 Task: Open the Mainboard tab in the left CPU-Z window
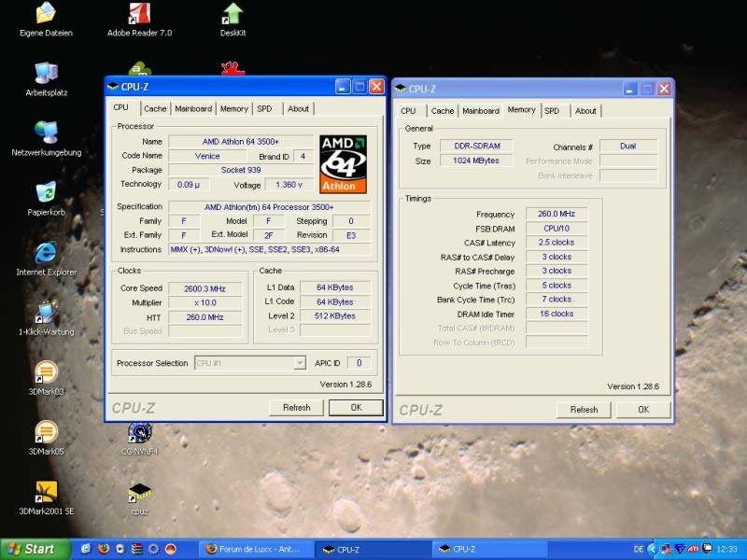point(193,108)
